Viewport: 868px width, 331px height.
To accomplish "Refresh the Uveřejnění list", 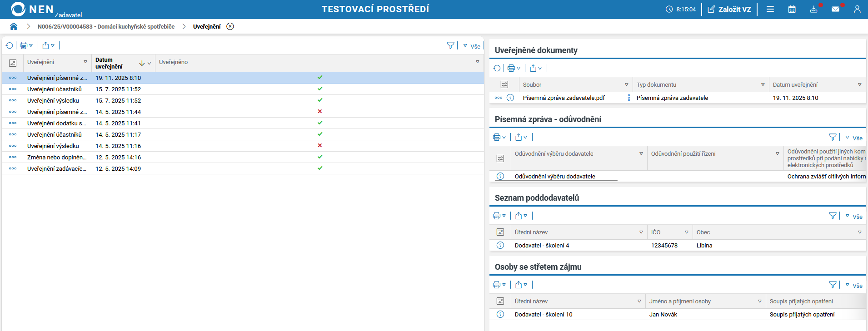I will tap(9, 45).
